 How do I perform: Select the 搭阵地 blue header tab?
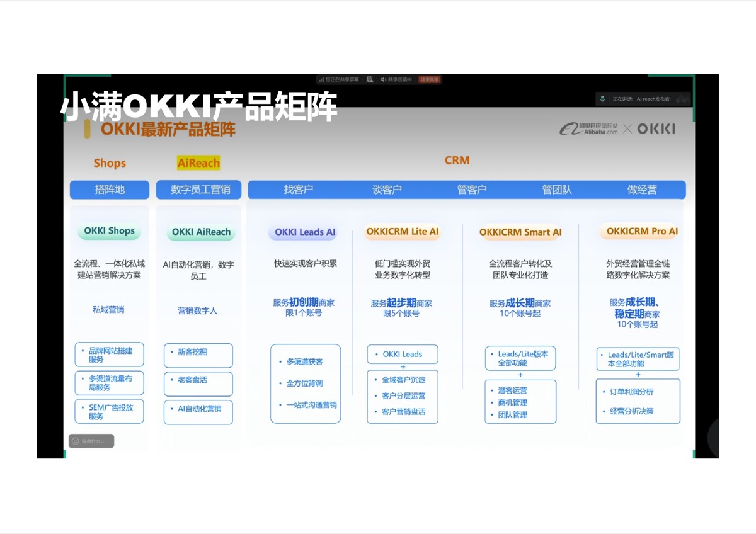[x=110, y=190]
